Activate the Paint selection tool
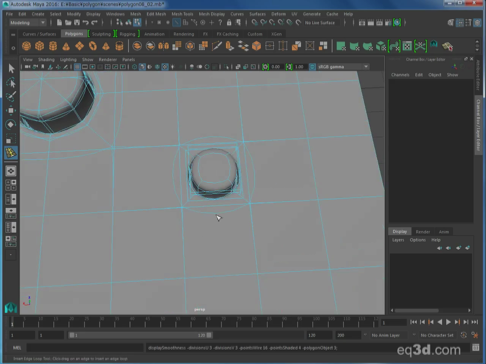This screenshot has height=364, width=486. (11, 96)
